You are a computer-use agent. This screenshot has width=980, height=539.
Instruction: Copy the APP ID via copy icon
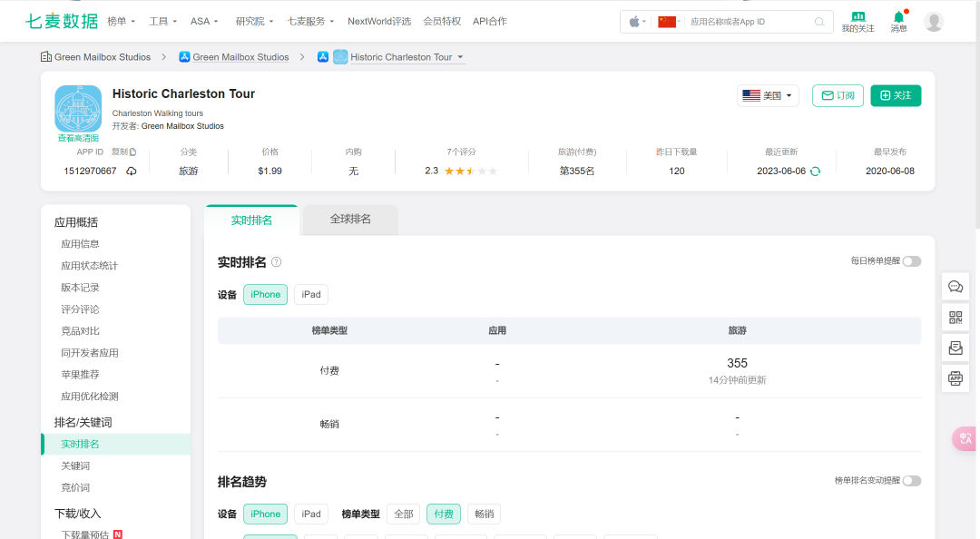tap(132, 152)
